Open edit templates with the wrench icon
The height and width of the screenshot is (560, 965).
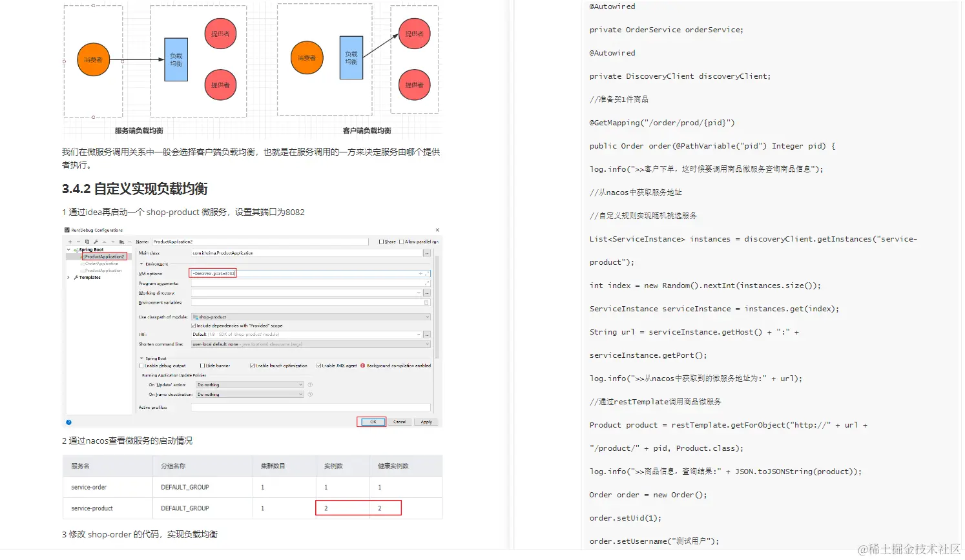pos(96,242)
